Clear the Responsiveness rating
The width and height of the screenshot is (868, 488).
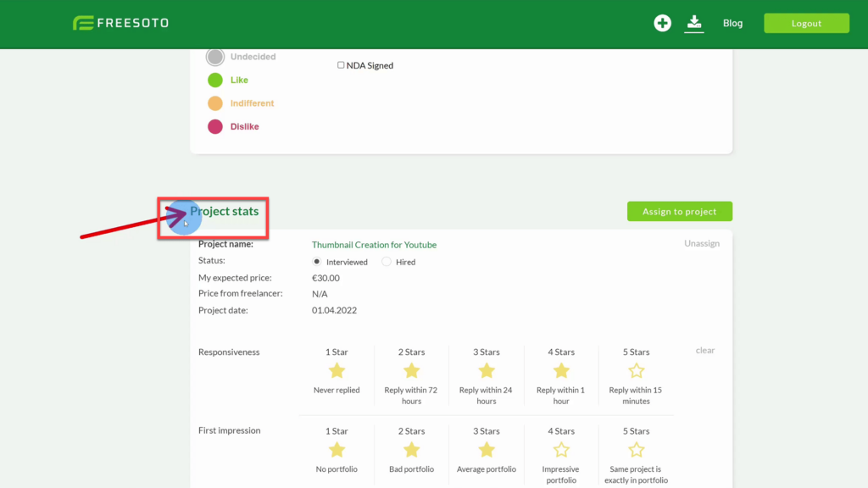[x=704, y=350]
